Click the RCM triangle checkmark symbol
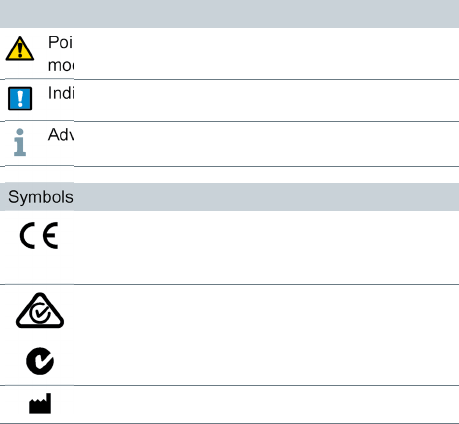Image resolution: width=459 pixels, height=424 pixels. point(40,311)
